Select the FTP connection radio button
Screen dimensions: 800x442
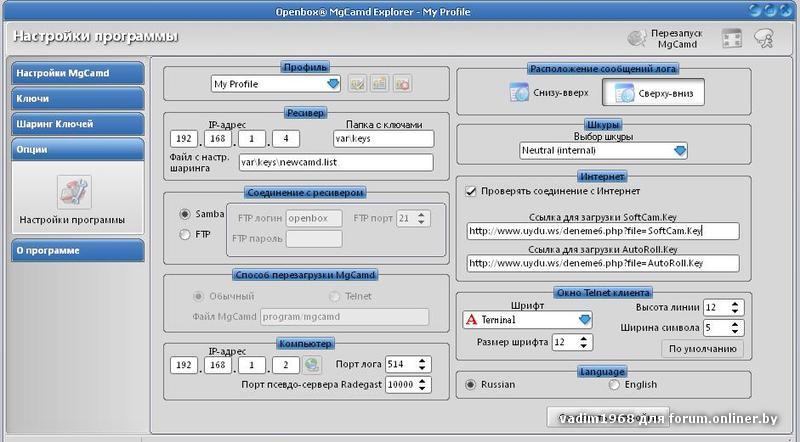pyautogui.click(x=184, y=235)
